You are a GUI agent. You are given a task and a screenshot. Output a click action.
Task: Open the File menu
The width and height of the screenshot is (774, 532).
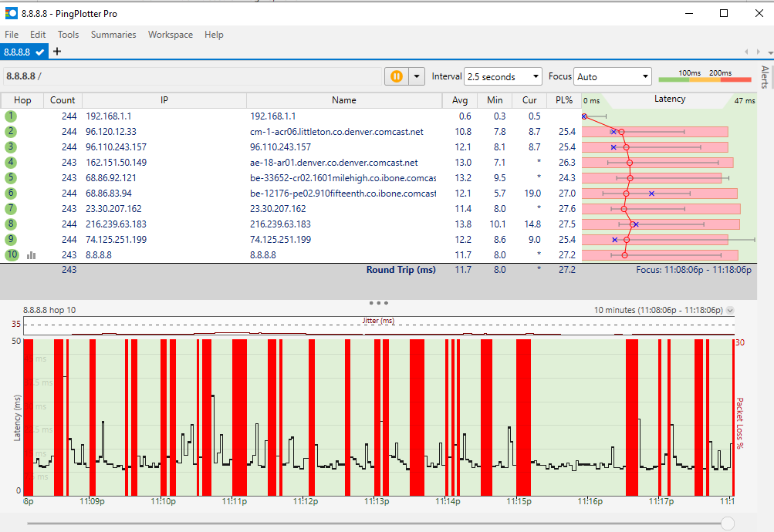[12, 35]
